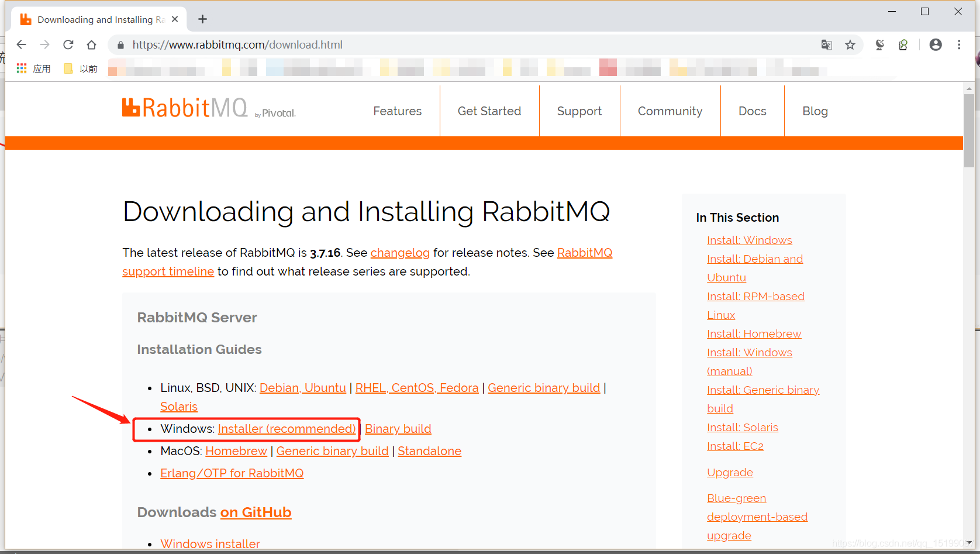
Task: Open sidebar Install: Windows link
Action: (750, 240)
